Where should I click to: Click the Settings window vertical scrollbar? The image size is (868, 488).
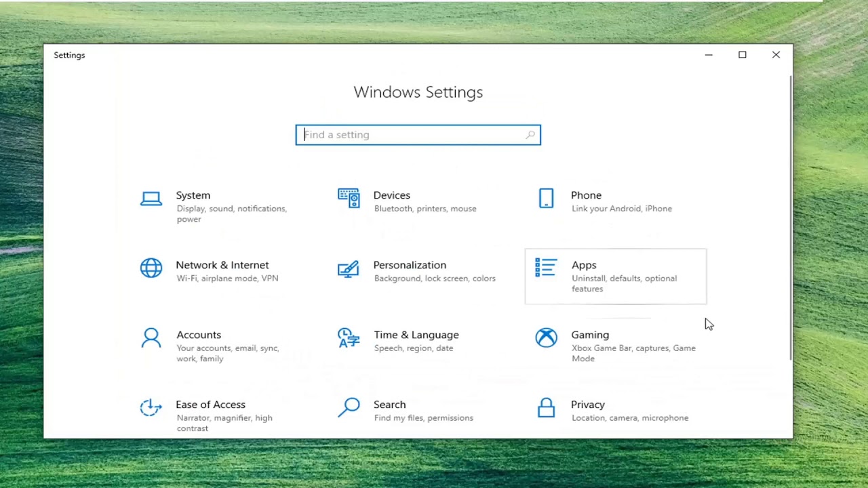point(791,218)
